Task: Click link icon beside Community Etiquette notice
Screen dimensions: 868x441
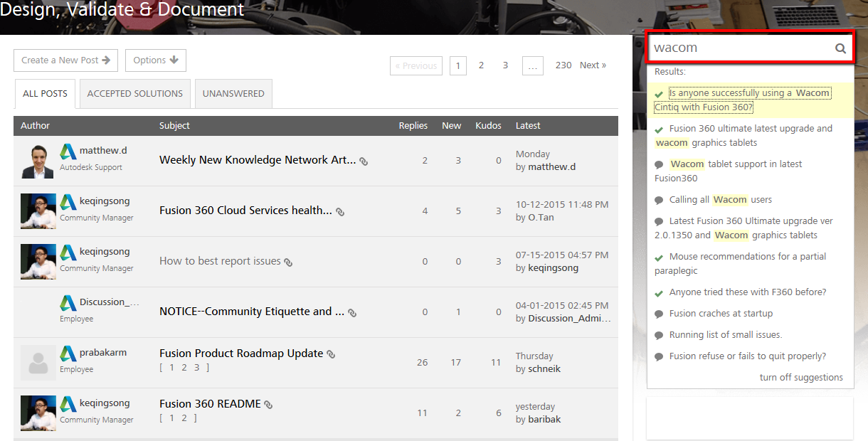Action: pyautogui.click(x=352, y=313)
